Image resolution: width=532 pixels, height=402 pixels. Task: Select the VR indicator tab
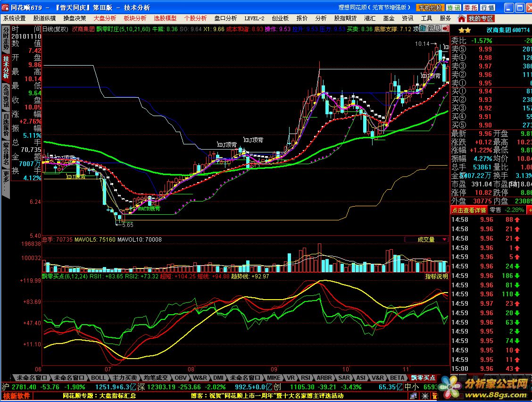click(x=291, y=377)
